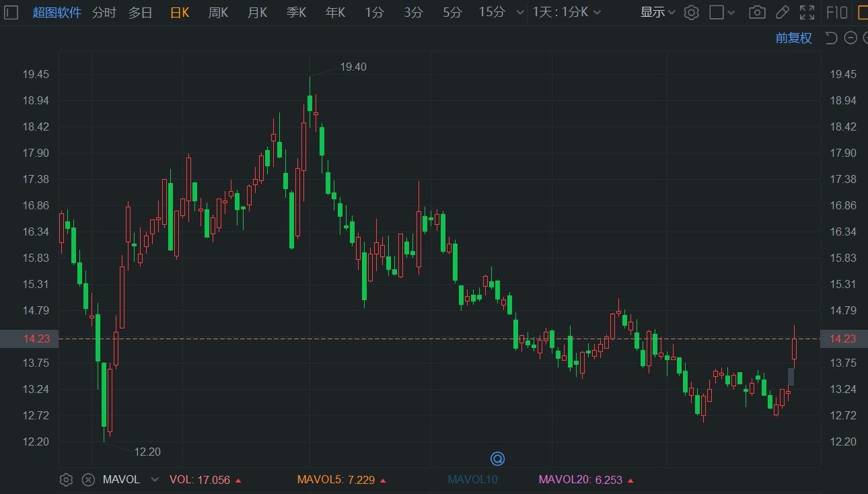Image resolution: width=868 pixels, height=494 pixels.
Task: Switch to 3分 minute chart
Action: [413, 12]
